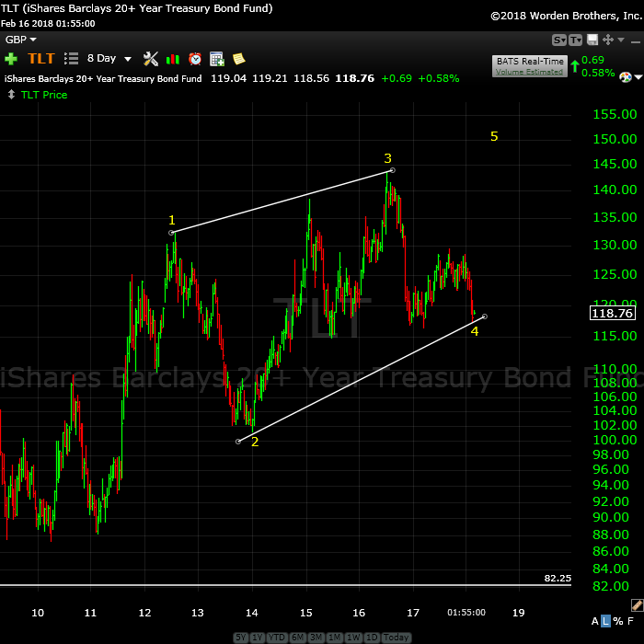
Task: Open the drawing tools wrench icon
Action: pyautogui.click(x=151, y=59)
